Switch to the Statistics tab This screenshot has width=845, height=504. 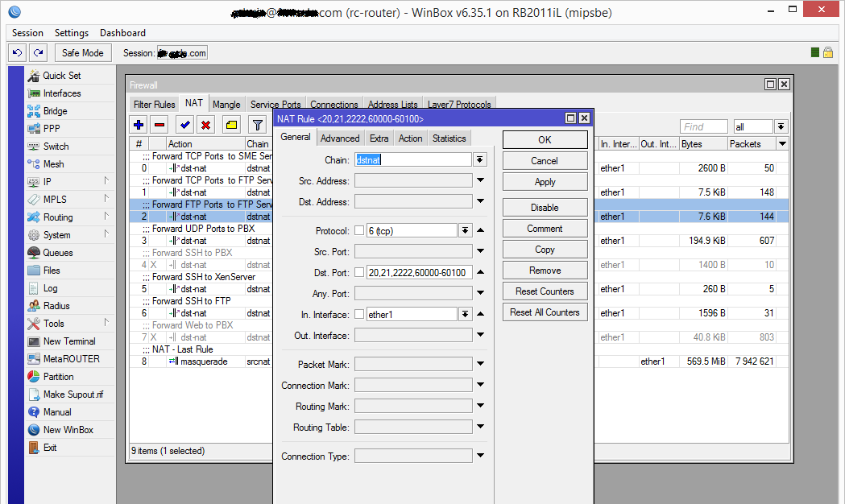coord(449,138)
